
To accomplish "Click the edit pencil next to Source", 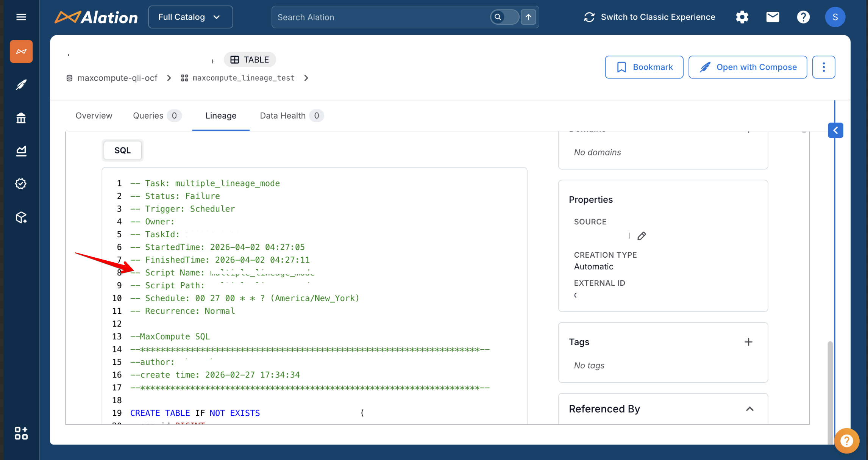I will click(x=642, y=236).
